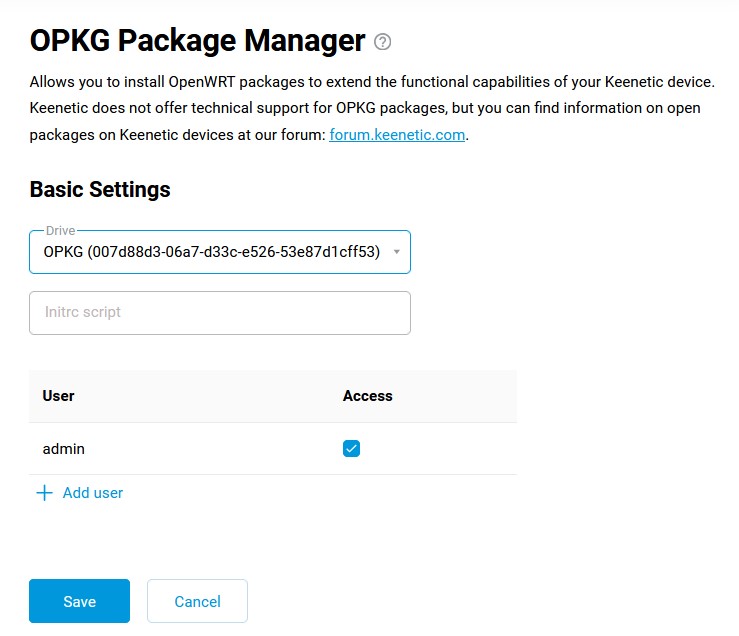739x636 pixels.
Task: Expand the Drive selection dropdown
Action: coord(220,252)
